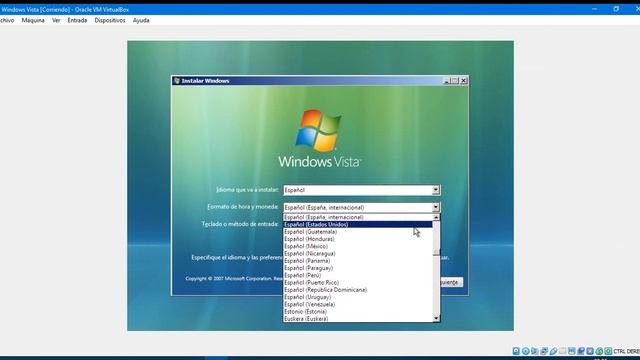This screenshot has width=640, height=360.
Task: Select 'Español (Estados Unidos)' list item
Action: pyautogui.click(x=358, y=224)
